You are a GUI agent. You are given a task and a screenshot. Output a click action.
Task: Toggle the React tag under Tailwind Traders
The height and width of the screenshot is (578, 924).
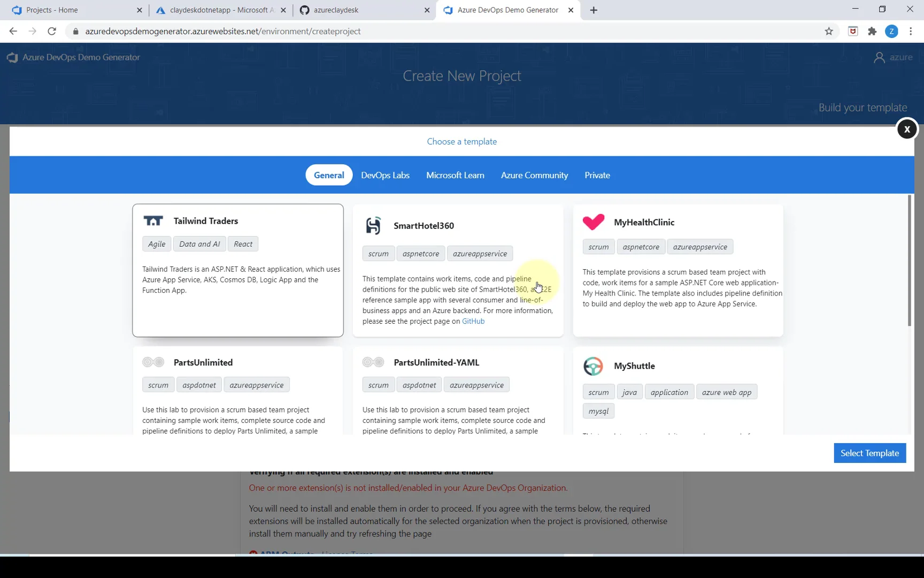coord(243,244)
